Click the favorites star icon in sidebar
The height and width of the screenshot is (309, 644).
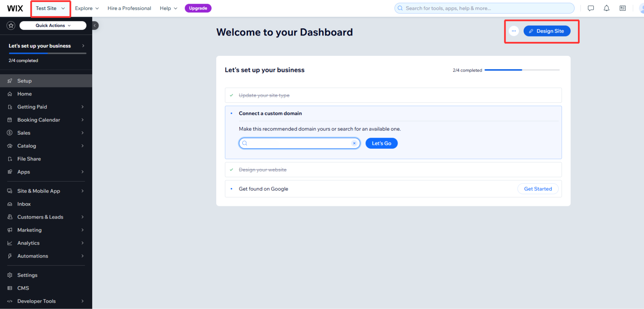[11, 25]
